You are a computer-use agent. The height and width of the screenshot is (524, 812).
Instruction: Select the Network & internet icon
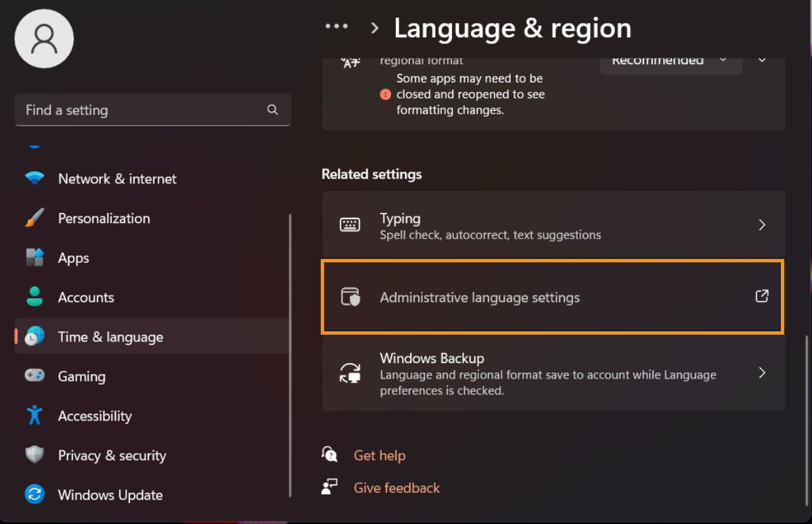point(34,178)
